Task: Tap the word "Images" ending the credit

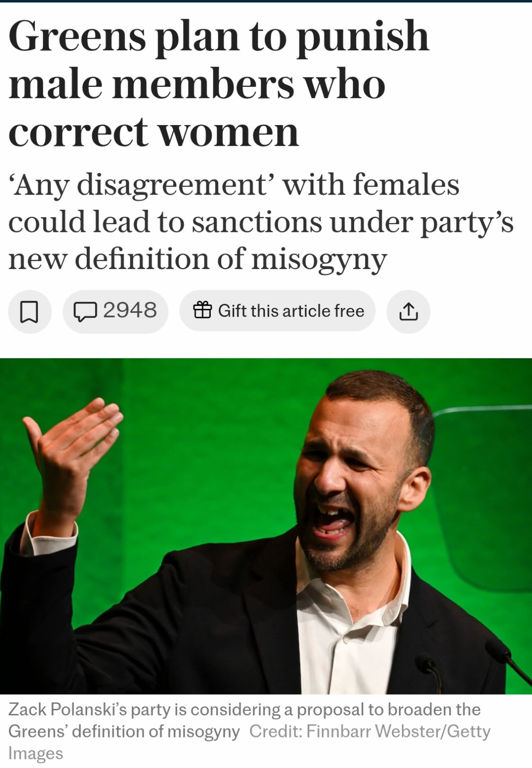Action: pyautogui.click(x=35, y=754)
